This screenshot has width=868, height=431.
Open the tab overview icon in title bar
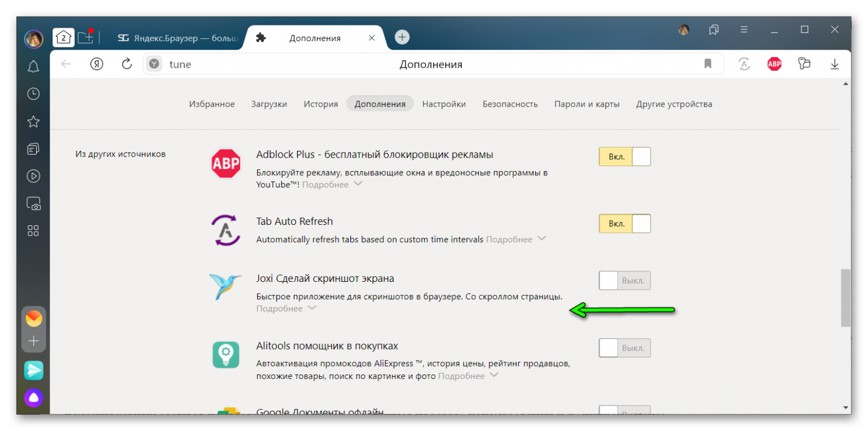click(714, 29)
